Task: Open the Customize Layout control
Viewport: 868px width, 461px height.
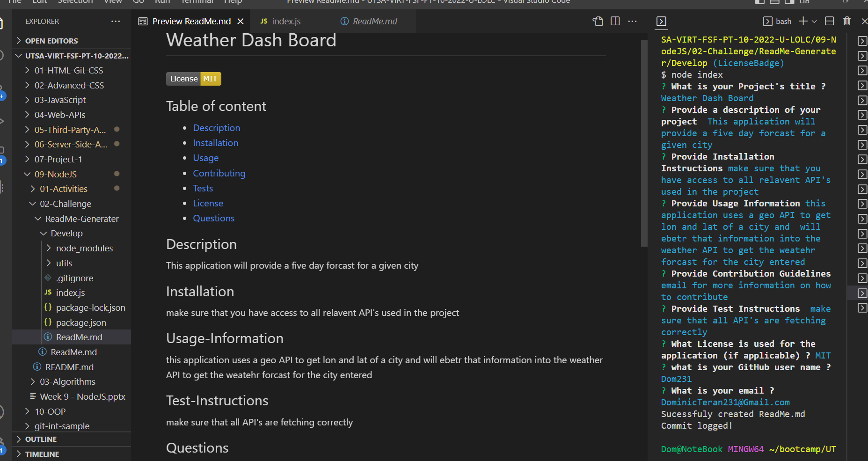Action: point(804,2)
